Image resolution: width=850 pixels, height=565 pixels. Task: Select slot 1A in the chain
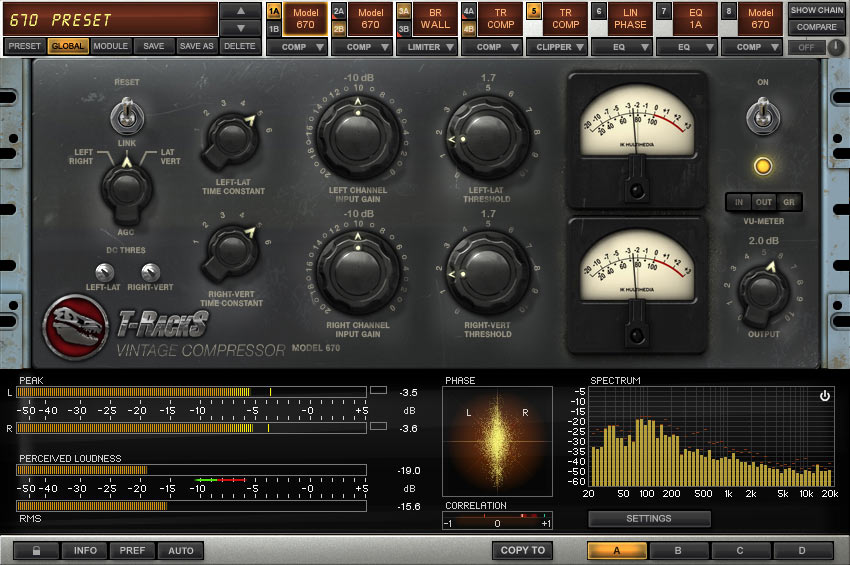[x=274, y=11]
